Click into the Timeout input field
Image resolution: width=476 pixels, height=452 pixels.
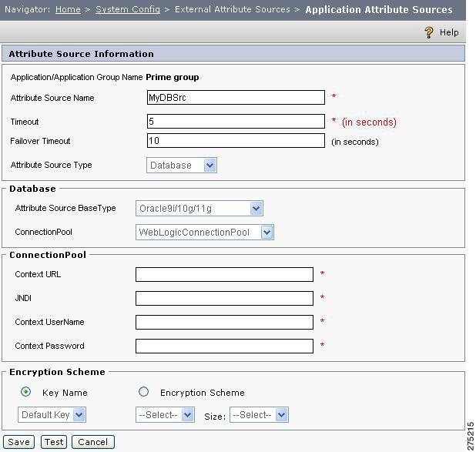[x=236, y=122]
